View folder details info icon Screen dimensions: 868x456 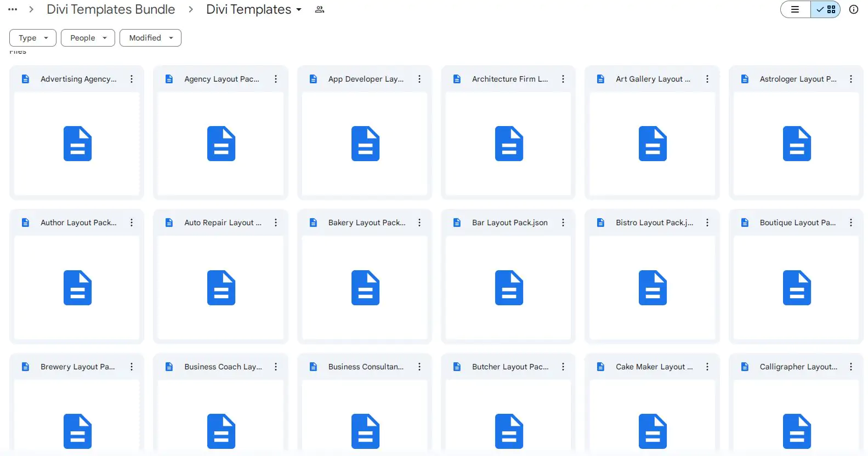854,9
